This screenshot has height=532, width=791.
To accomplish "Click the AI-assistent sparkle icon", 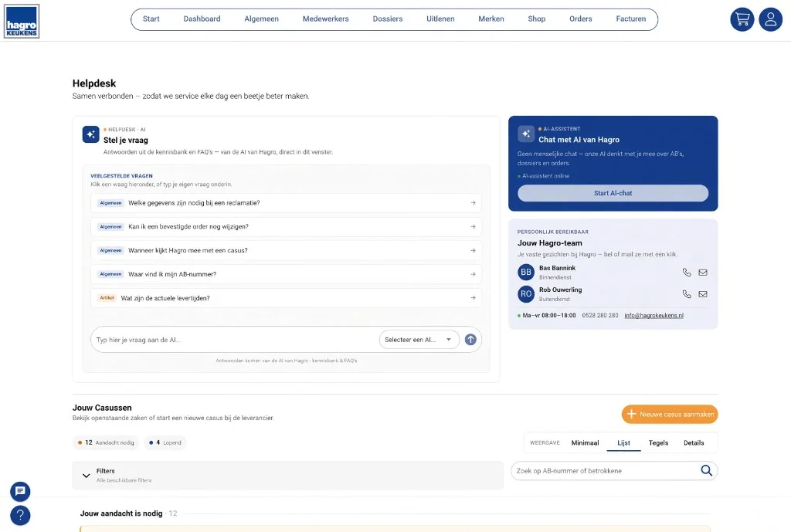I will coord(525,134).
